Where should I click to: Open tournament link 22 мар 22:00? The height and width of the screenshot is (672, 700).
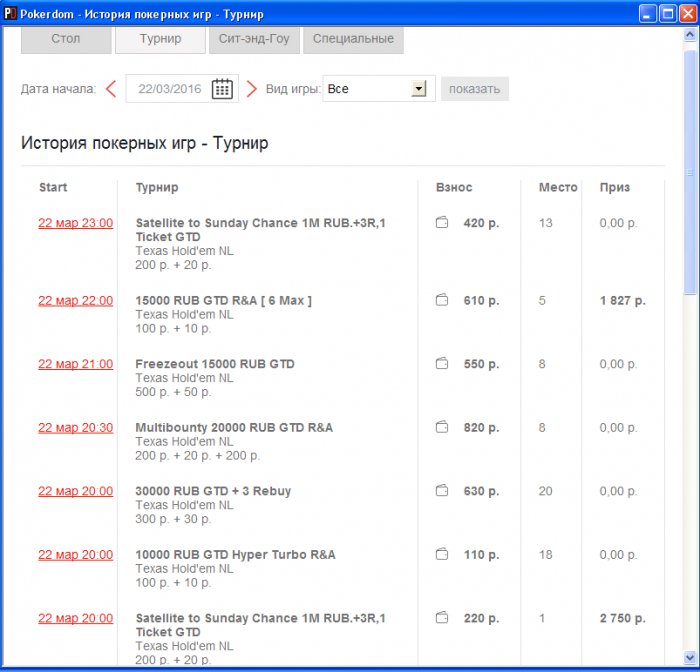pyautogui.click(x=75, y=301)
